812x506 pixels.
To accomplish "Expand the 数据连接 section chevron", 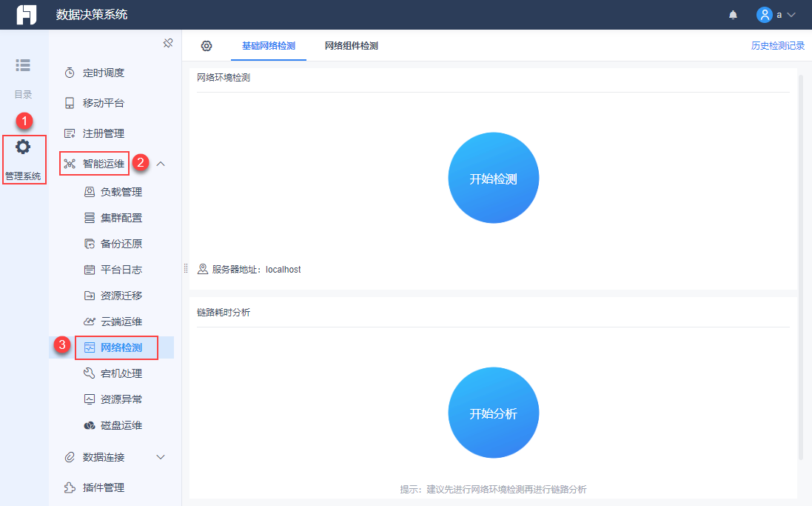I will pos(161,457).
